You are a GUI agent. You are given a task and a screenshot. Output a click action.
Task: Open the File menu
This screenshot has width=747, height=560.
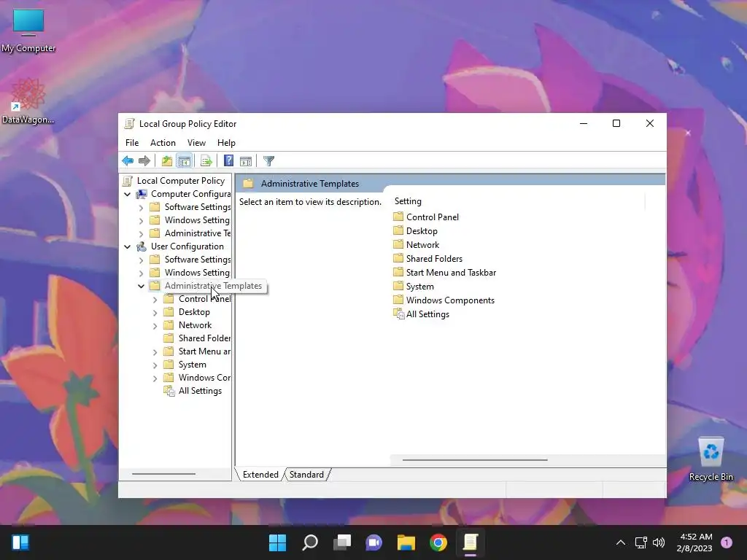[x=132, y=143]
